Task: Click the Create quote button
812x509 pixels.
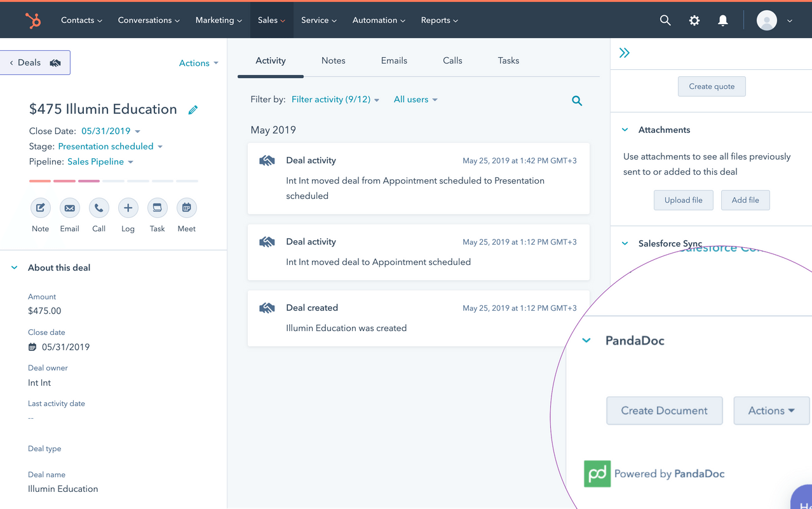Action: click(712, 86)
